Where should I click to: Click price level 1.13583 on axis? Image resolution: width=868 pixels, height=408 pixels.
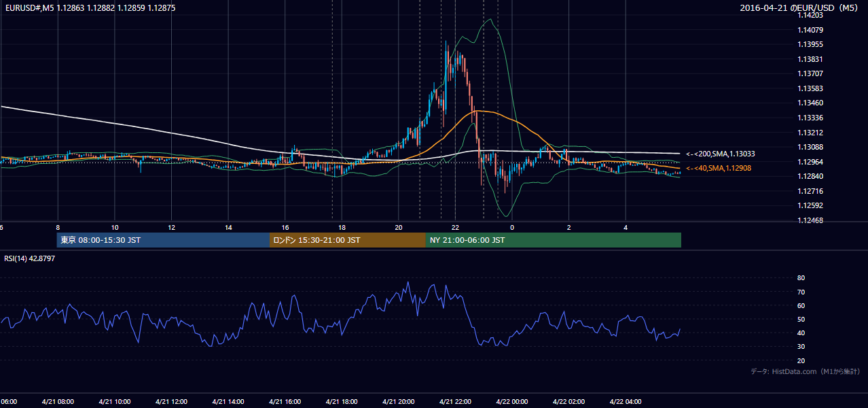pos(811,88)
